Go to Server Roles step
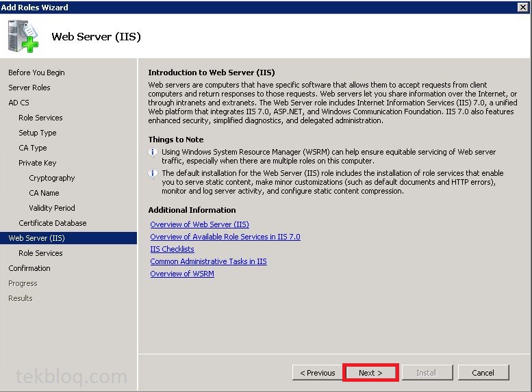Viewport: 532px width, 392px height. point(29,88)
